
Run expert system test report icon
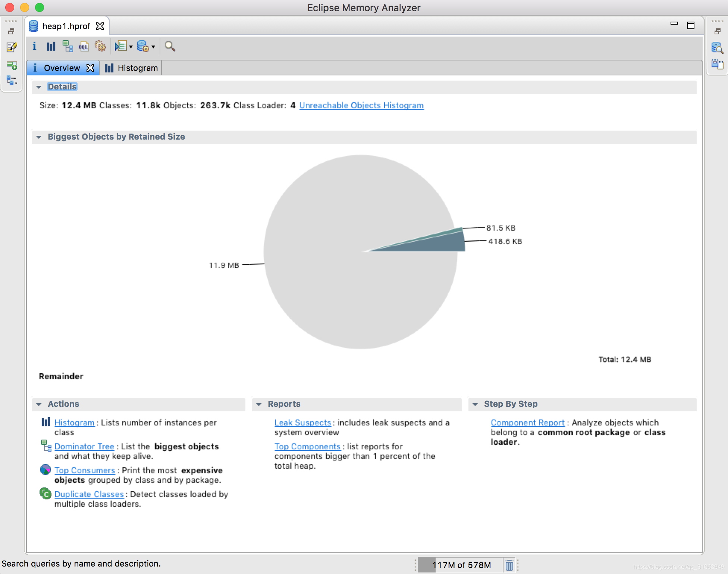coord(120,46)
